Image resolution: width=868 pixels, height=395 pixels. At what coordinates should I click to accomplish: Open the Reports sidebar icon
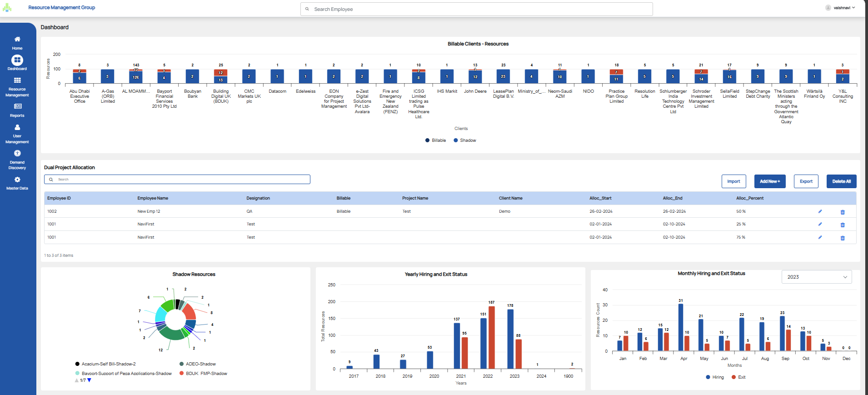pyautogui.click(x=17, y=106)
